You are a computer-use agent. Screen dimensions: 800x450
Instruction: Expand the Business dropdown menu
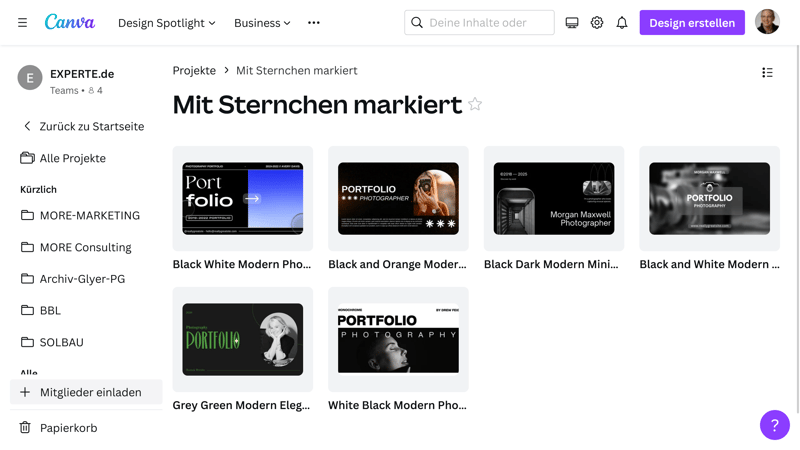262,23
